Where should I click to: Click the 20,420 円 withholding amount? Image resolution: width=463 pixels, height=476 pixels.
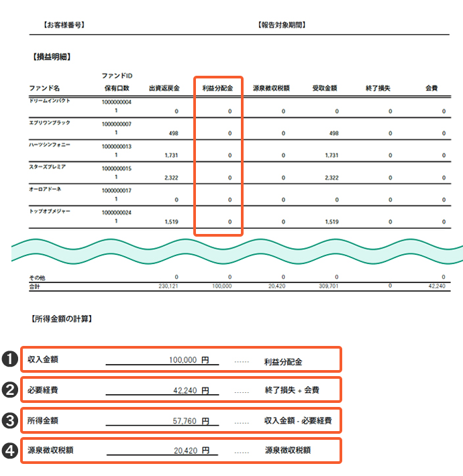(191, 451)
